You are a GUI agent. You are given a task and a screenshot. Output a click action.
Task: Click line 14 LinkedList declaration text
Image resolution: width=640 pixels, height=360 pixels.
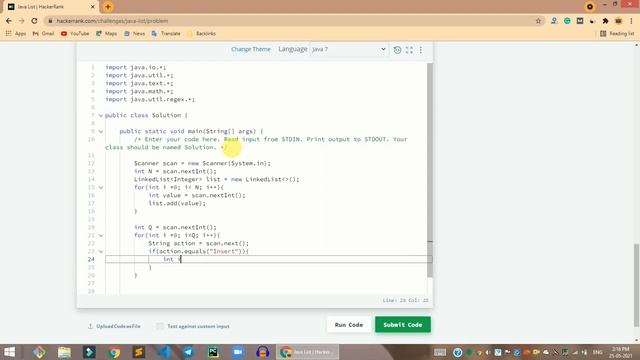(x=216, y=180)
